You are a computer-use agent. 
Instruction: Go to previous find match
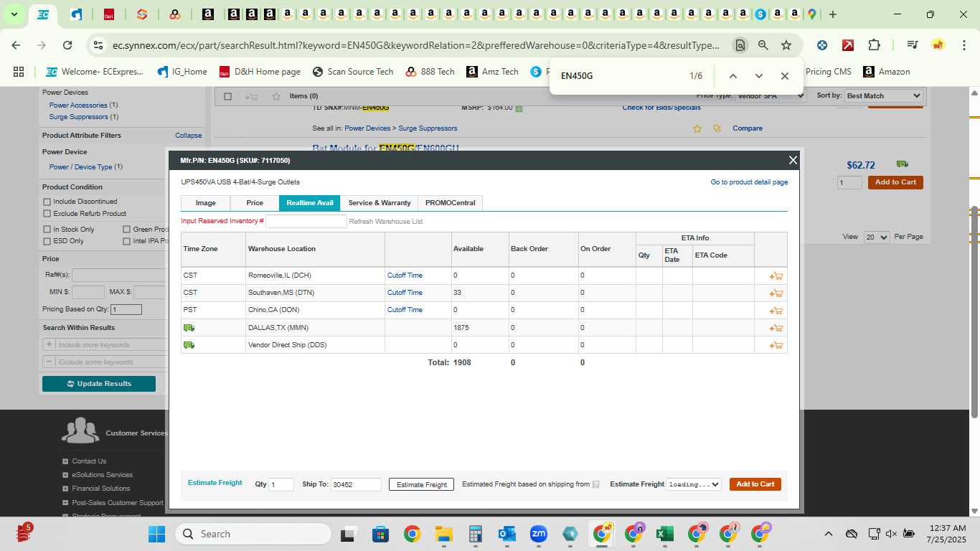coord(732,76)
